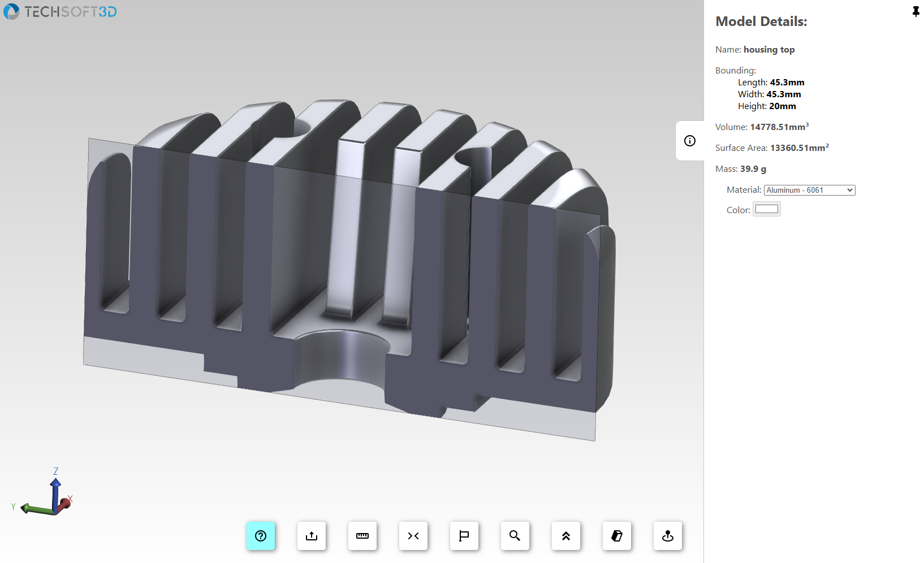Select the flag annotation tool
Viewport: 924px width, 563px height.
(464, 536)
